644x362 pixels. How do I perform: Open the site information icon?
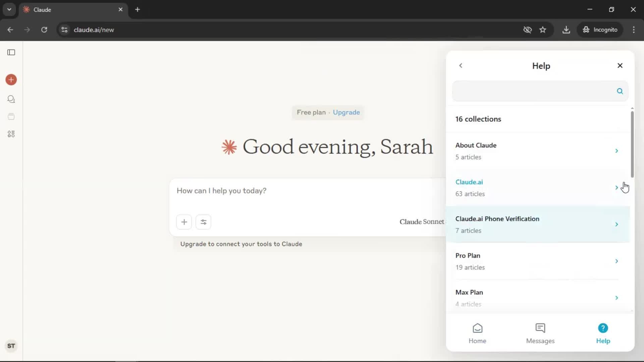coord(64,30)
